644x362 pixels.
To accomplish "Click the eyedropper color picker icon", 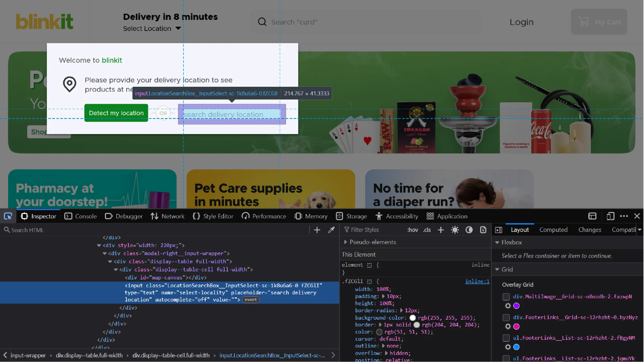I will (331, 230).
